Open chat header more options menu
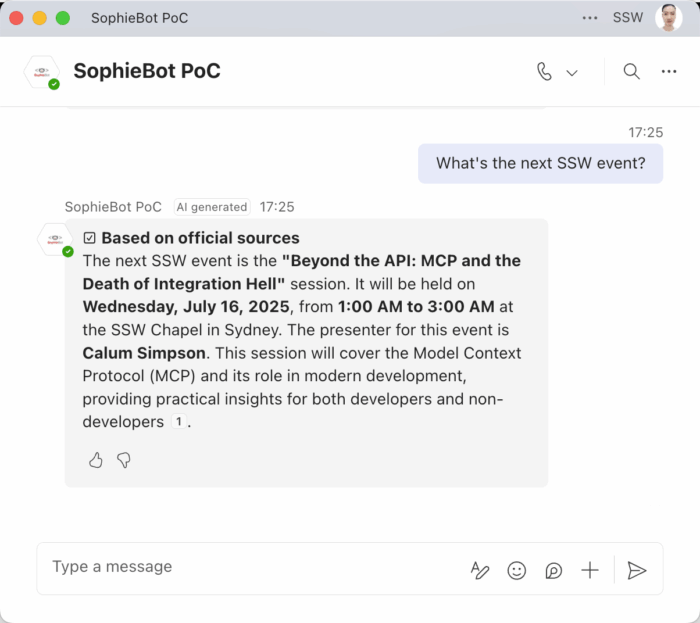Screen dimensions: 700x623 pos(669,71)
